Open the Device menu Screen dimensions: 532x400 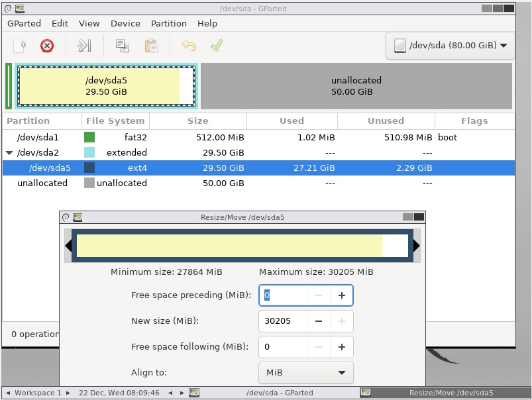pyautogui.click(x=125, y=23)
